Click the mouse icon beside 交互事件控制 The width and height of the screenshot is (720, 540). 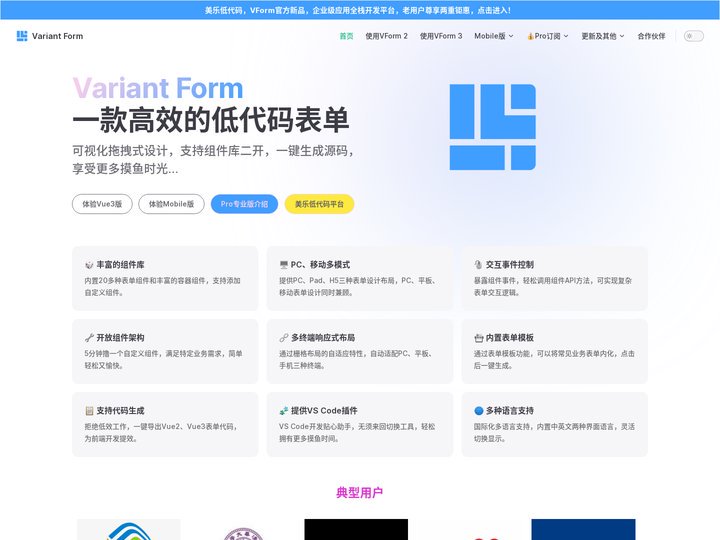point(478,265)
